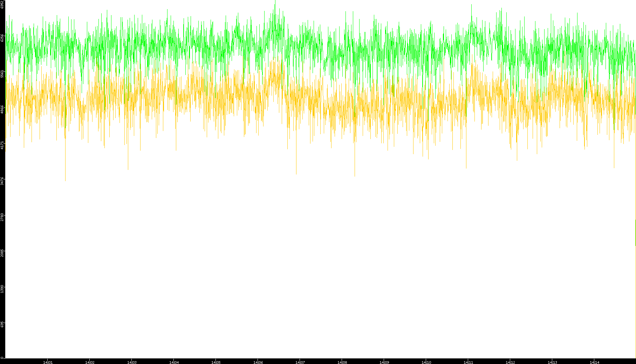
Task: Click the 2085 value on the vertical axis
Action: (2, 253)
